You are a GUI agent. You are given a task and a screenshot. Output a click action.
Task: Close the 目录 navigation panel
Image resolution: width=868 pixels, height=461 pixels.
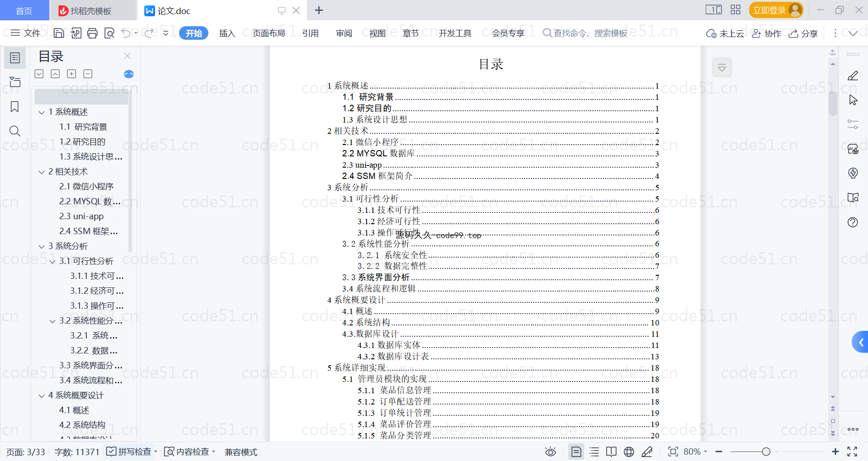pos(127,56)
